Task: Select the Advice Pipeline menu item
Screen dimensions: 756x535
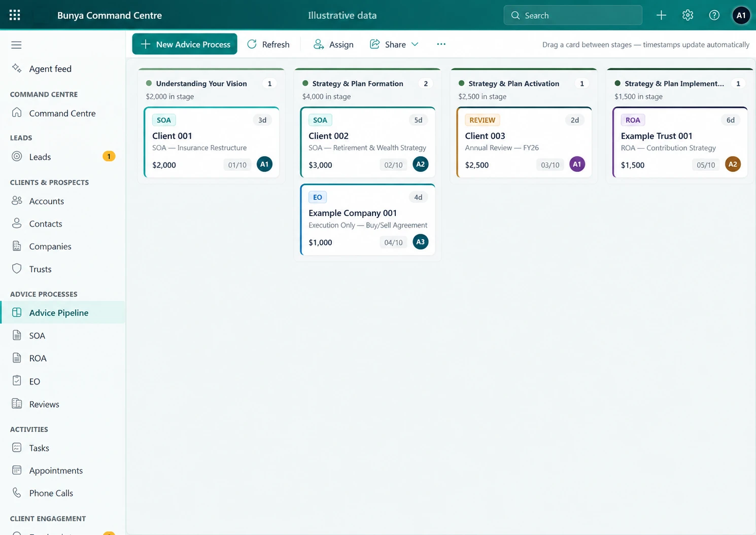Action: coord(63,312)
